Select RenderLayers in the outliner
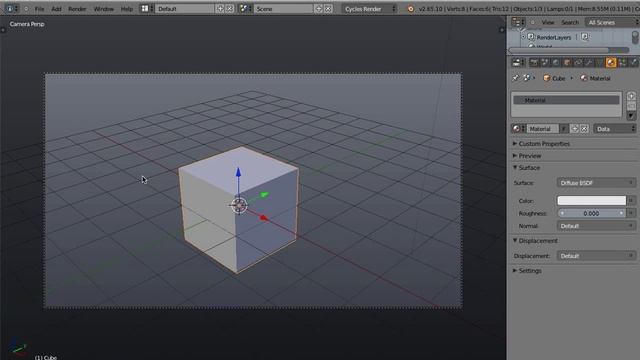 pyautogui.click(x=553, y=37)
